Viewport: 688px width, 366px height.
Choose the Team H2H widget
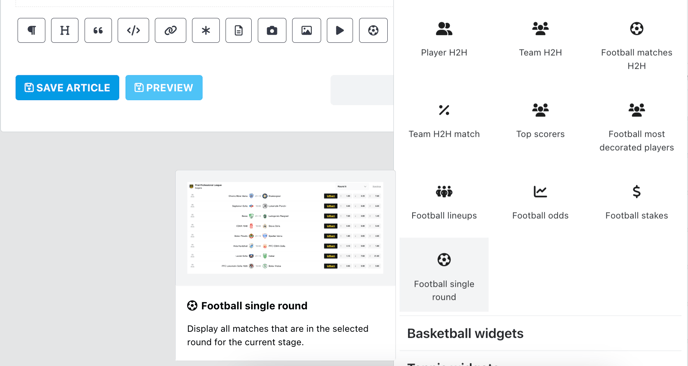click(540, 39)
